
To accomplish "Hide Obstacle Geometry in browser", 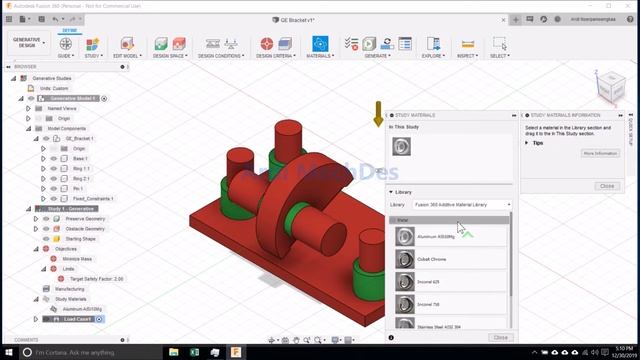I will (46, 229).
